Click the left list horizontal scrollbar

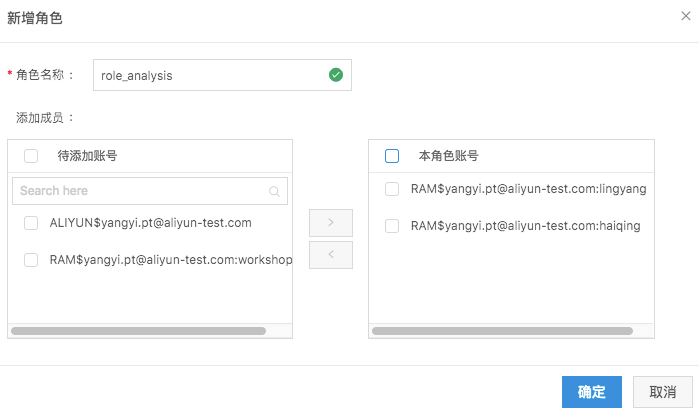click(139, 331)
